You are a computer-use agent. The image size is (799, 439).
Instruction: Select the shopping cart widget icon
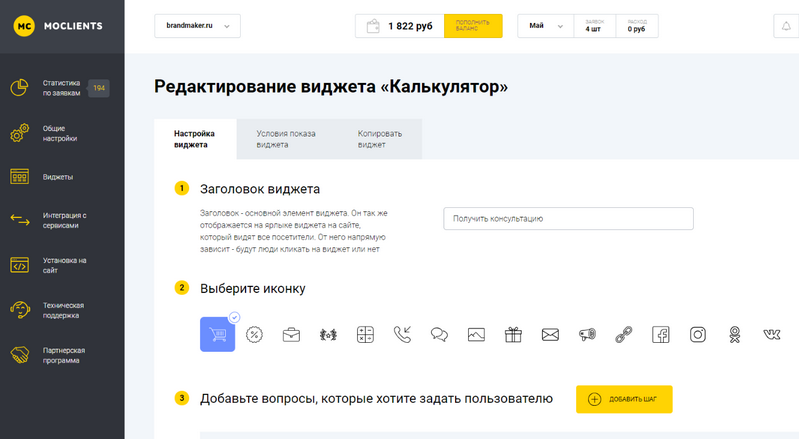tap(218, 335)
